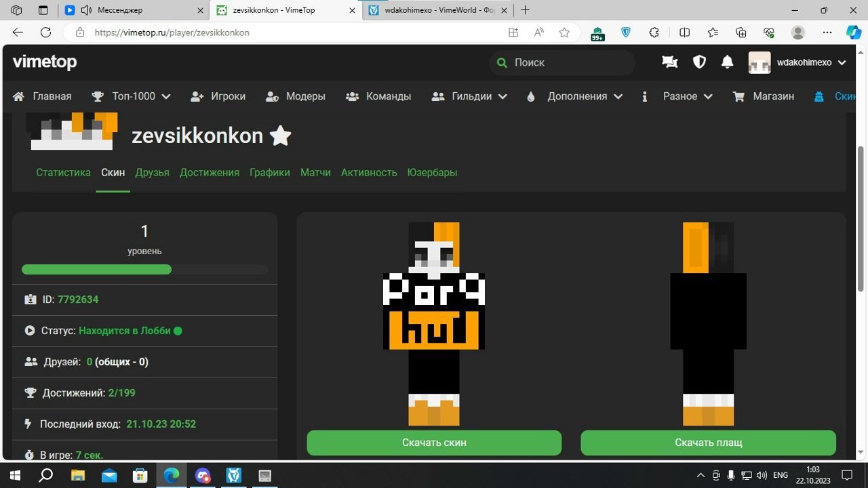Click the Скачать плащ button
Image resolution: width=868 pixels, height=488 pixels.
(708, 443)
